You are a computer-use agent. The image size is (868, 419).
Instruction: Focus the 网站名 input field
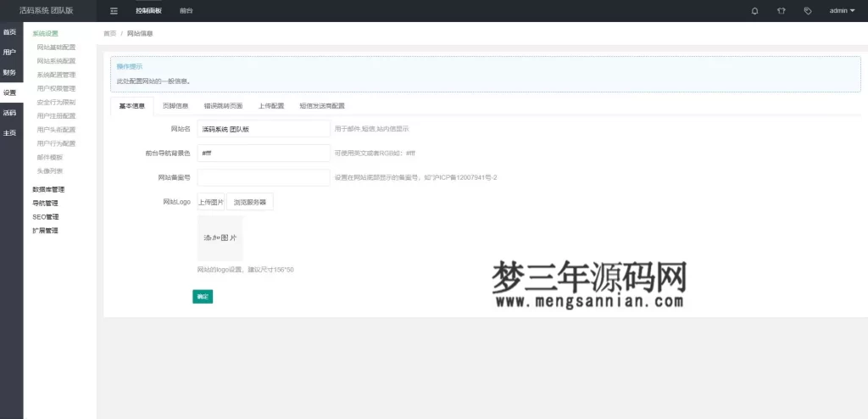pos(264,129)
